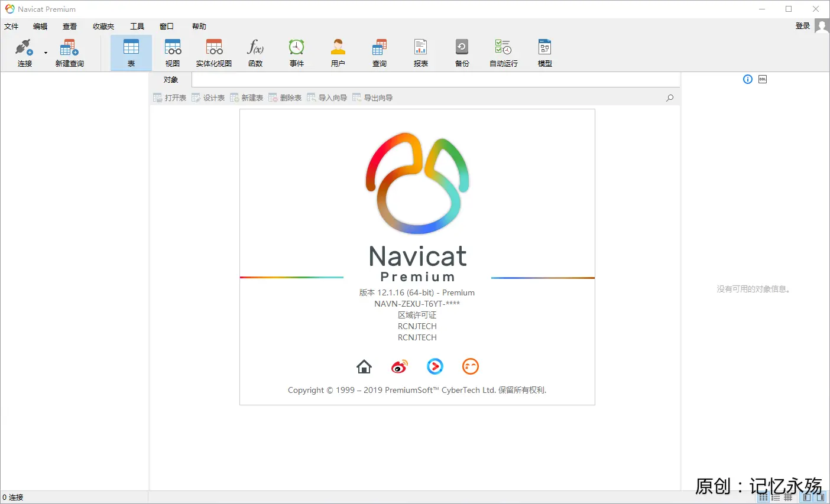
Task: Open the 收藏夹 menu
Action: coord(103,26)
